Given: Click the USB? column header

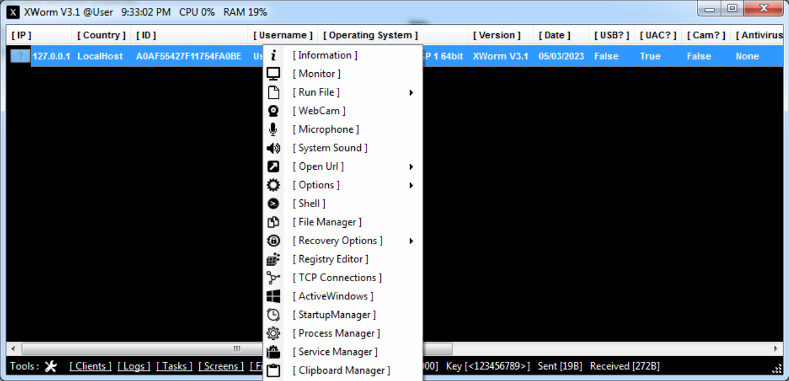Looking at the screenshot, I should [611, 35].
